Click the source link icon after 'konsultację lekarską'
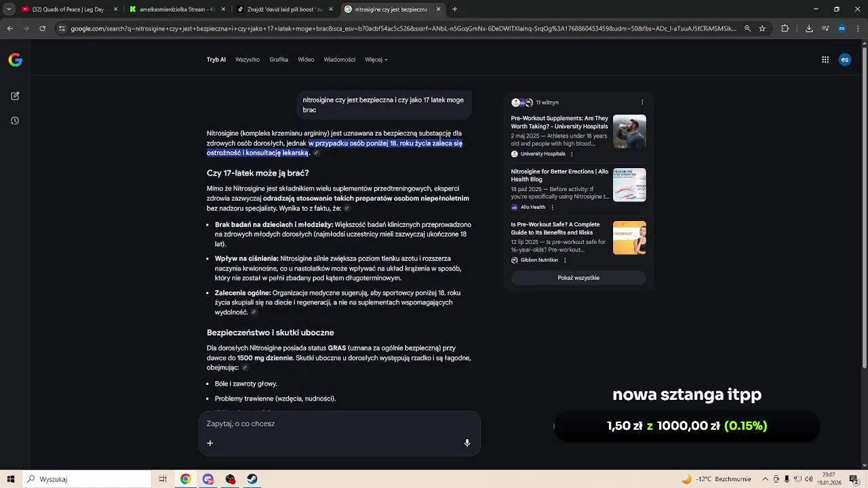868x488 pixels. (316, 153)
